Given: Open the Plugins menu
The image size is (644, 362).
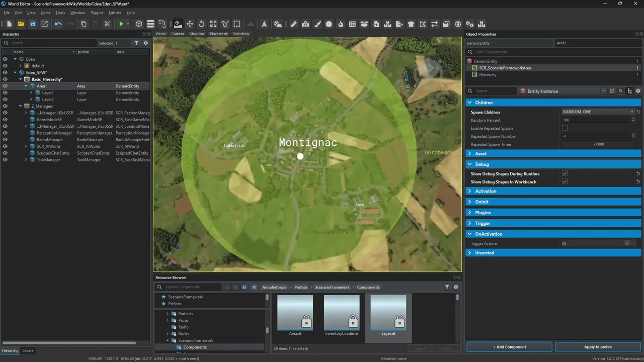Looking at the screenshot, I should (97, 13).
